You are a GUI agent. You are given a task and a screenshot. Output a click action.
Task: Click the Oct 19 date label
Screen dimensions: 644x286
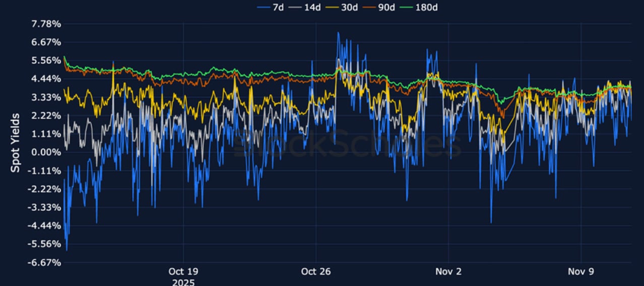(x=183, y=272)
